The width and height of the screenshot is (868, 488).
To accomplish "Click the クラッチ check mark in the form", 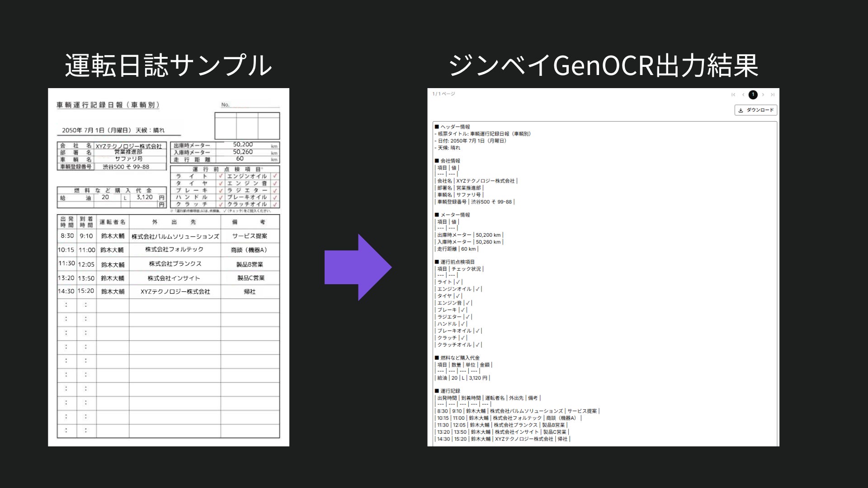I will [221, 204].
